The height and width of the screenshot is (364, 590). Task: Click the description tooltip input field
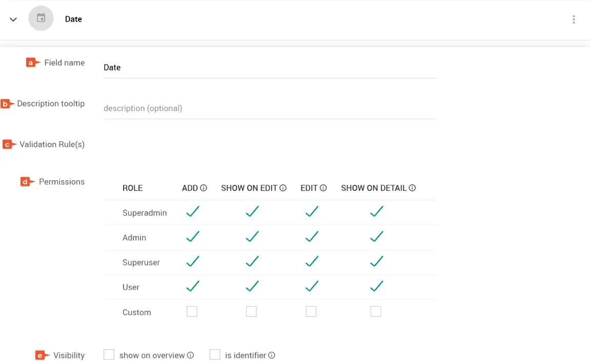[x=269, y=109]
